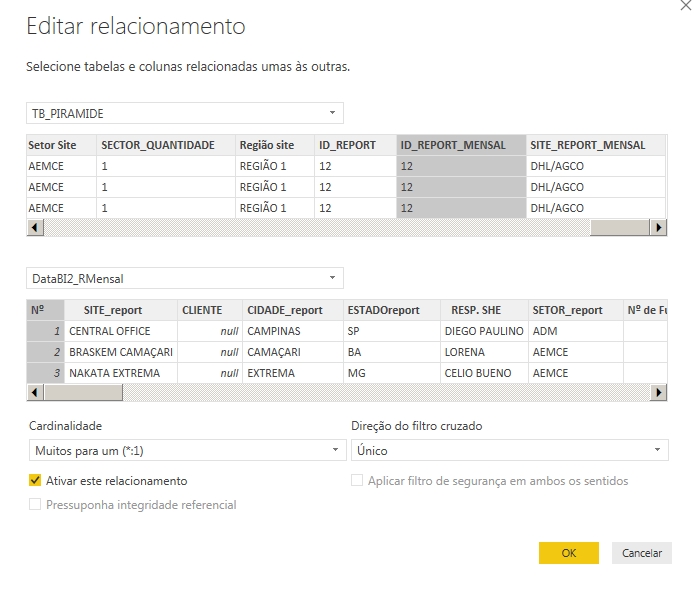Select the ESTADOreport column header
This screenshot has height=591, width=698.
[x=392, y=310]
